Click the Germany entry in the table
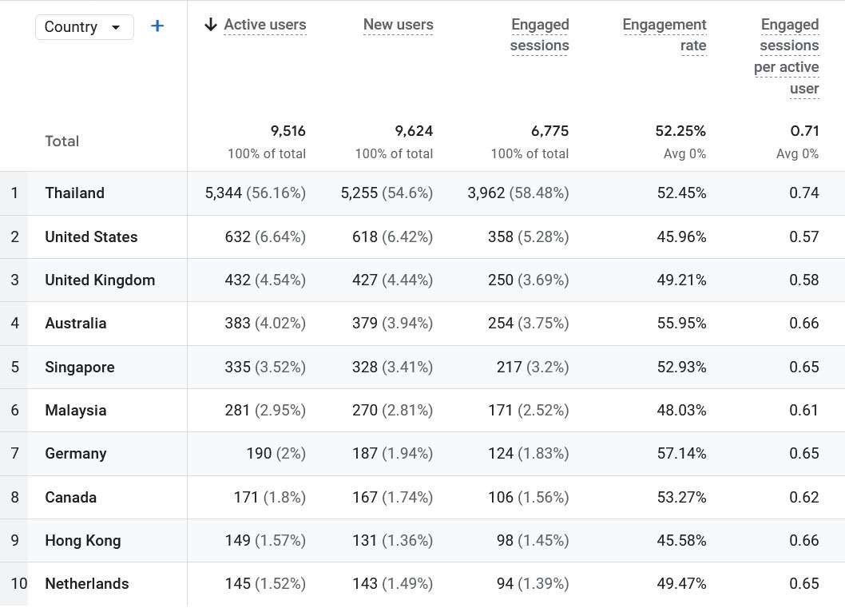 click(x=75, y=453)
